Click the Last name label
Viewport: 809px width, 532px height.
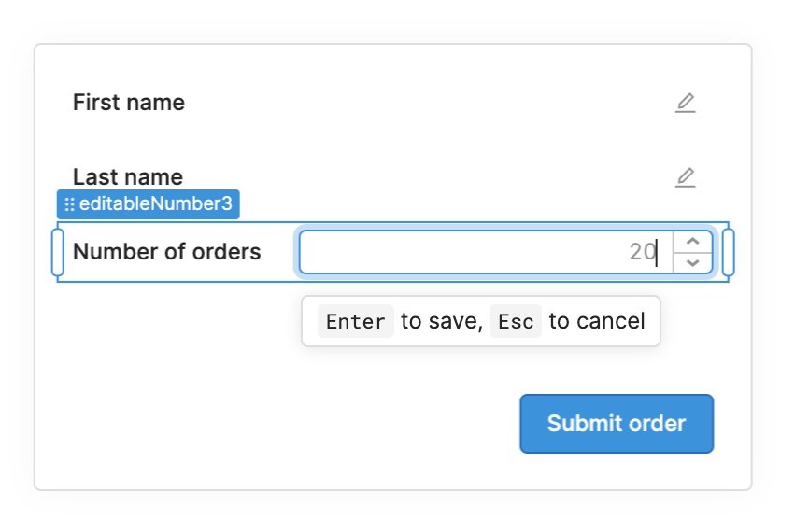pos(128,177)
